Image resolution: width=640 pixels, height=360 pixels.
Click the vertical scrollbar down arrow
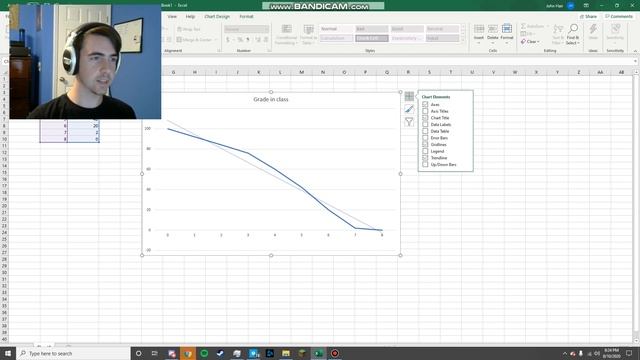coord(636,341)
